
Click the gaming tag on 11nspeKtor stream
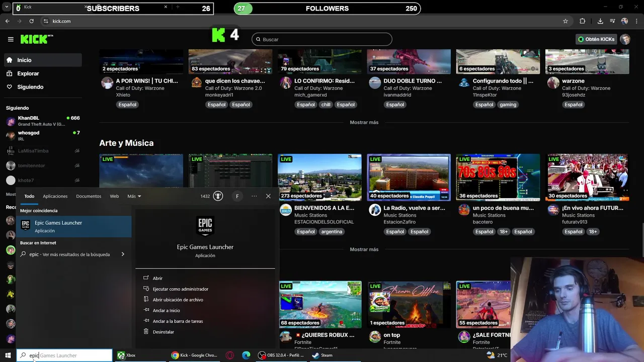508,105
